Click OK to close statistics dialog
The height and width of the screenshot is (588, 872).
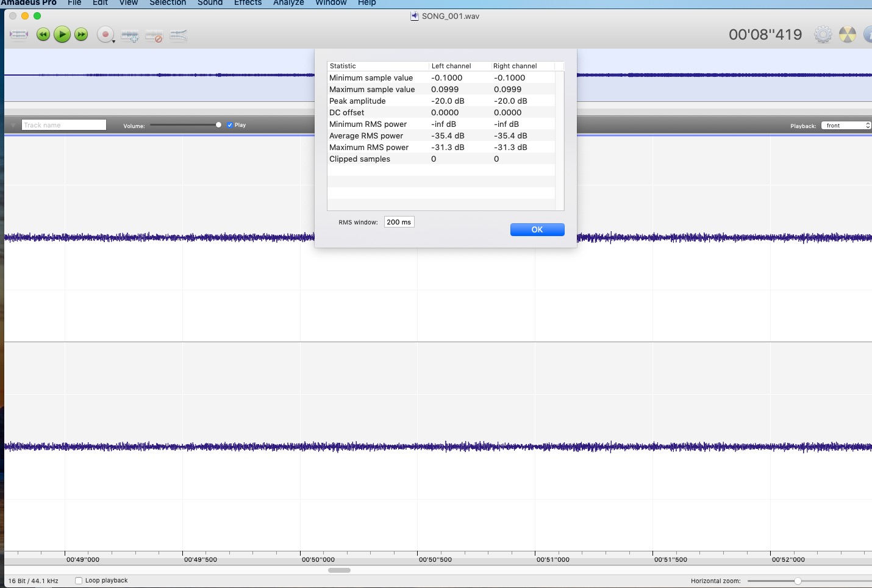coord(537,229)
